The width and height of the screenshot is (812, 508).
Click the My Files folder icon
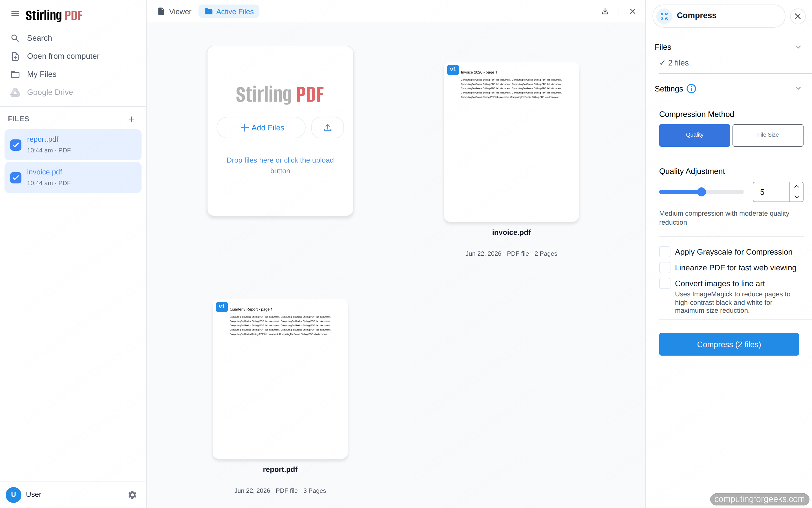point(15,74)
